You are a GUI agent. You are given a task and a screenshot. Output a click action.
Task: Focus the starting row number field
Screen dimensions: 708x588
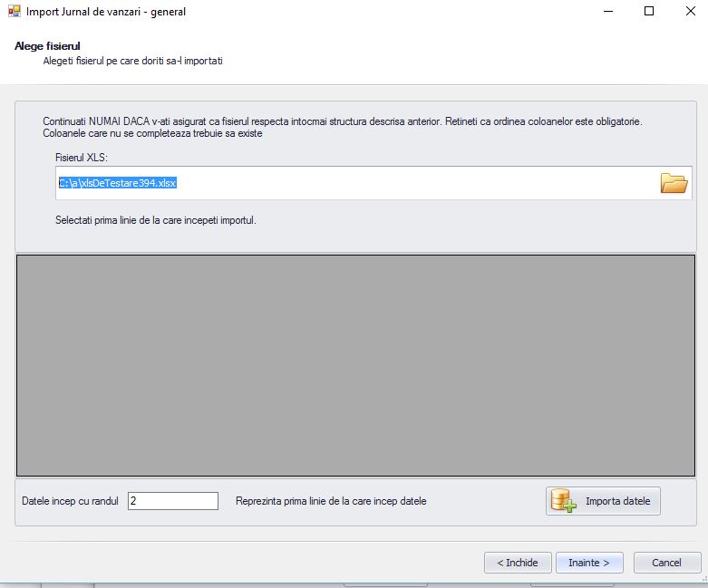point(172,501)
